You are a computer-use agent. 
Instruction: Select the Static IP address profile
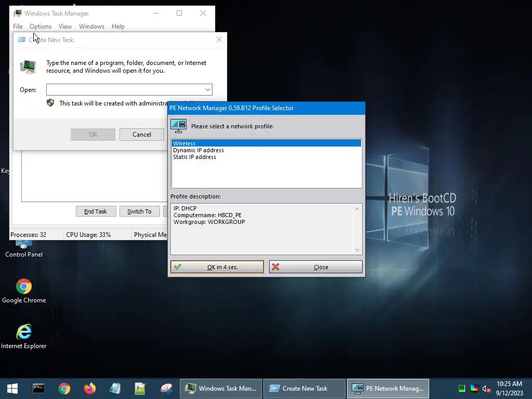pyautogui.click(x=267, y=157)
